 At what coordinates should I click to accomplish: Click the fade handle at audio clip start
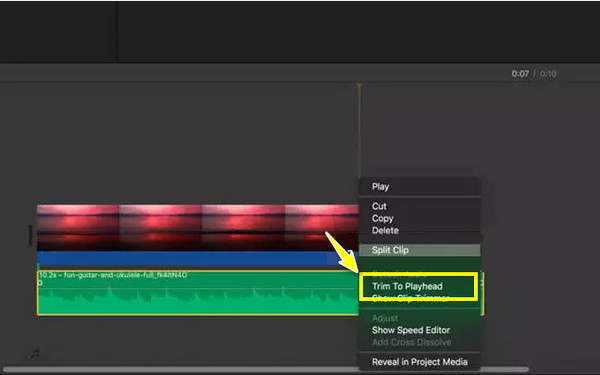40,283
